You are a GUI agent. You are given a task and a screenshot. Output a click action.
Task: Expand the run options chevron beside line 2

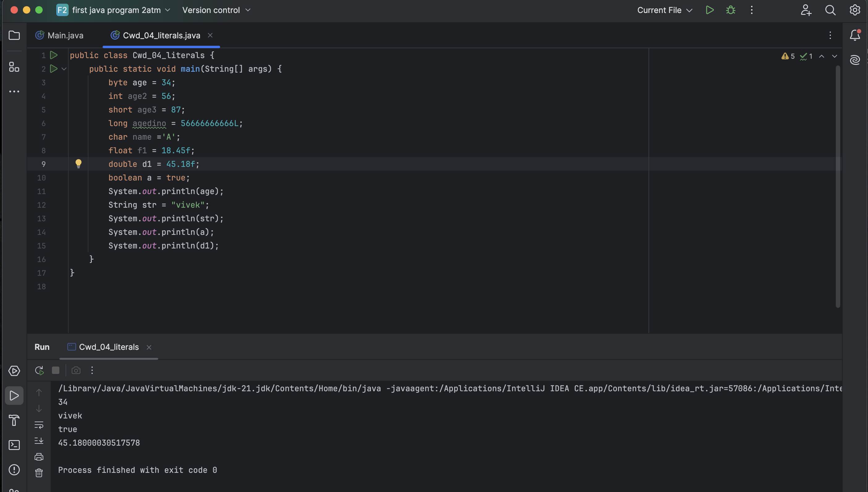pos(64,69)
